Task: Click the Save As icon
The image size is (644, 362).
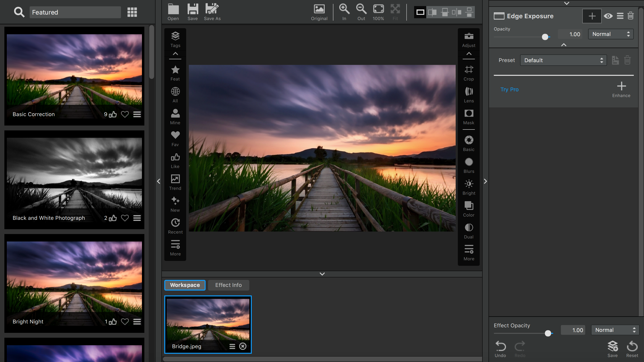Action: [x=212, y=12]
